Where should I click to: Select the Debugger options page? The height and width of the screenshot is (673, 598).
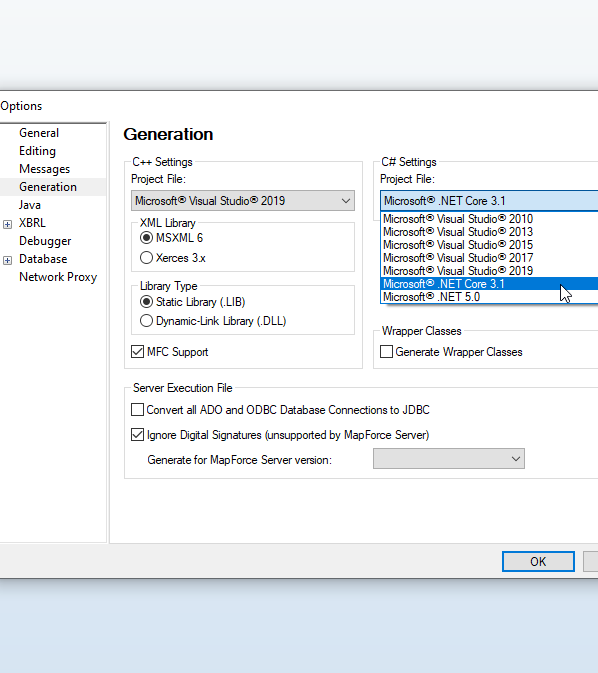click(x=45, y=241)
